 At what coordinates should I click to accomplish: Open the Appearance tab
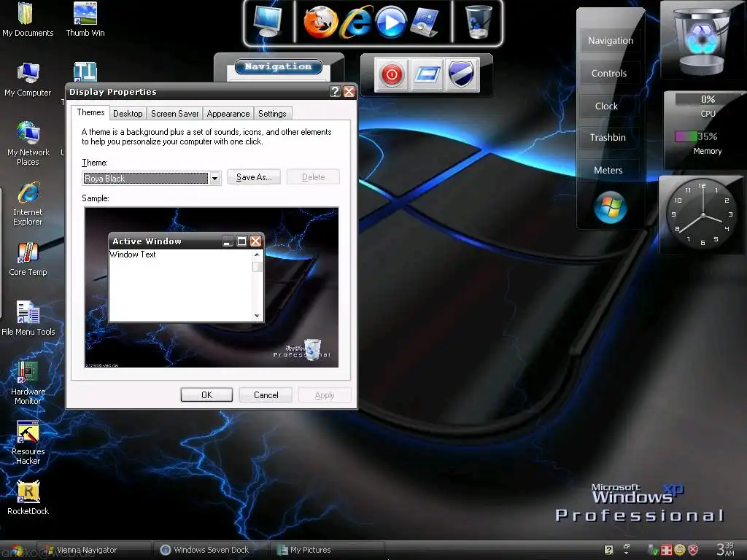[x=228, y=114]
